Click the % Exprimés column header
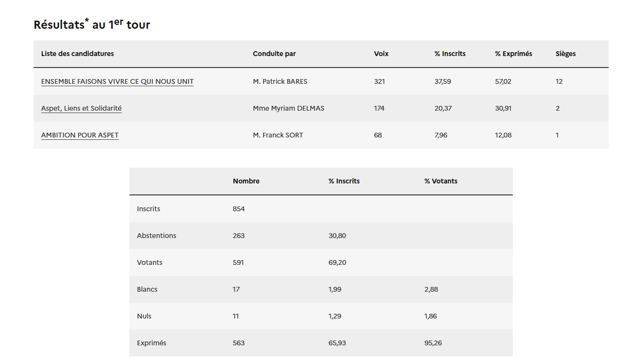The width and height of the screenshot is (624, 364). click(513, 54)
